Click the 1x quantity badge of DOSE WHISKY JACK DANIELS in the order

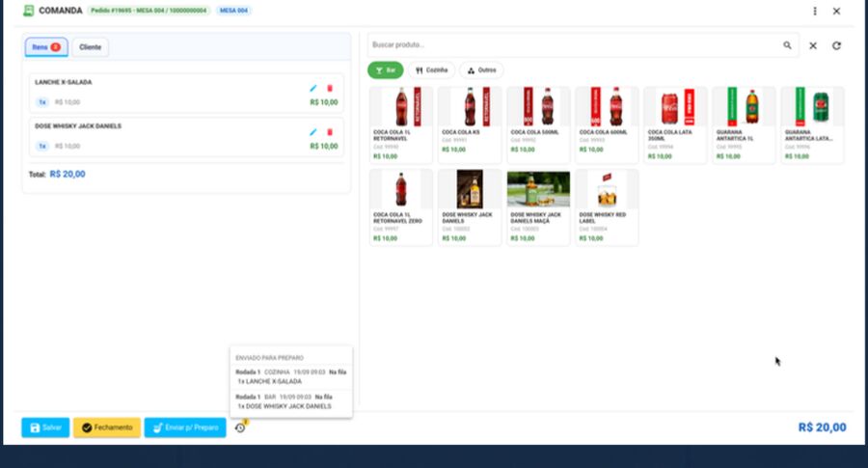click(42, 147)
